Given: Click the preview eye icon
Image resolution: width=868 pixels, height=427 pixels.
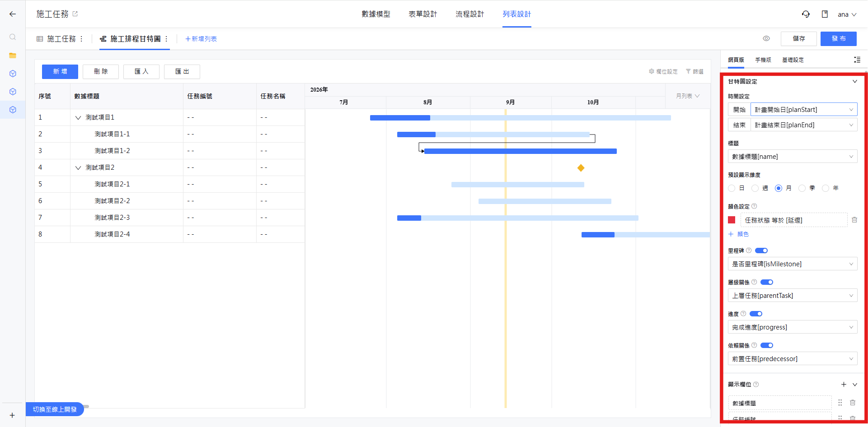Looking at the screenshot, I should click(x=766, y=38).
